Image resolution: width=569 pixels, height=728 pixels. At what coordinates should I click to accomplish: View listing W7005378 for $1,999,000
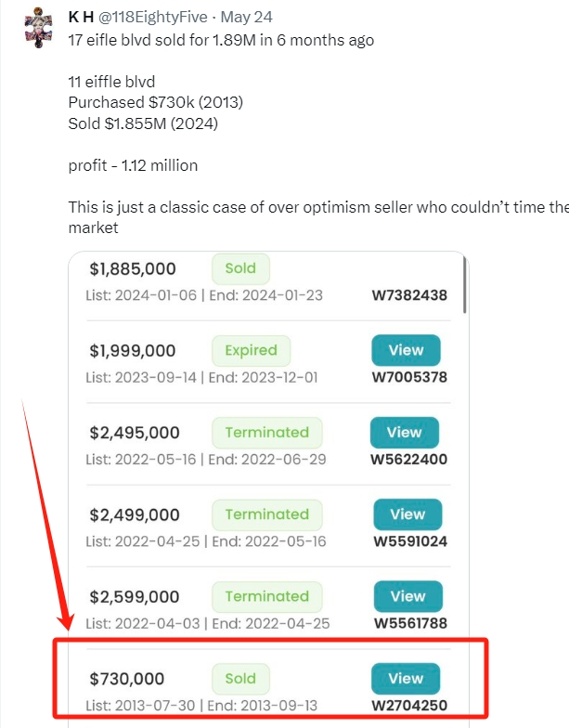[406, 350]
